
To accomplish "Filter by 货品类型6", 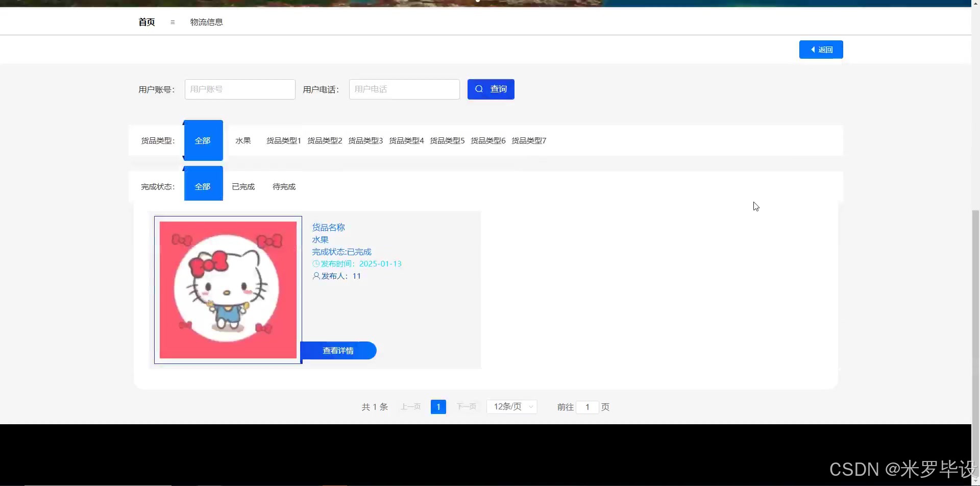I will pos(488,140).
